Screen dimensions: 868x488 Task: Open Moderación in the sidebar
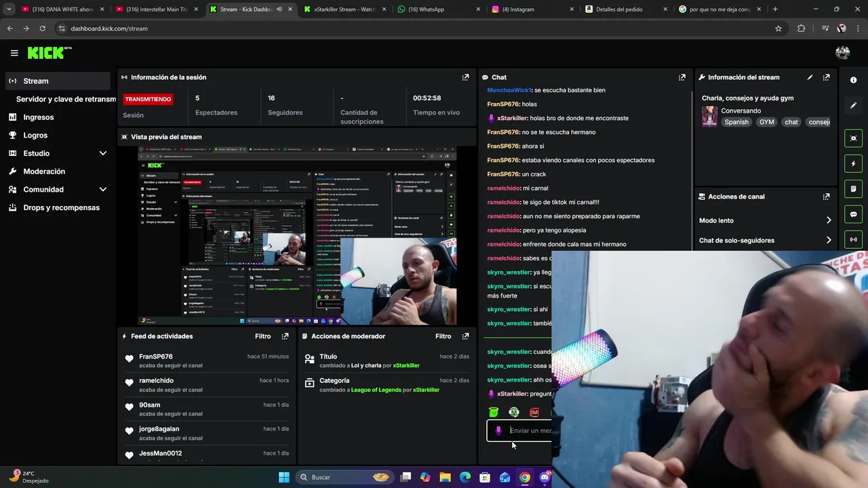[x=58, y=171]
